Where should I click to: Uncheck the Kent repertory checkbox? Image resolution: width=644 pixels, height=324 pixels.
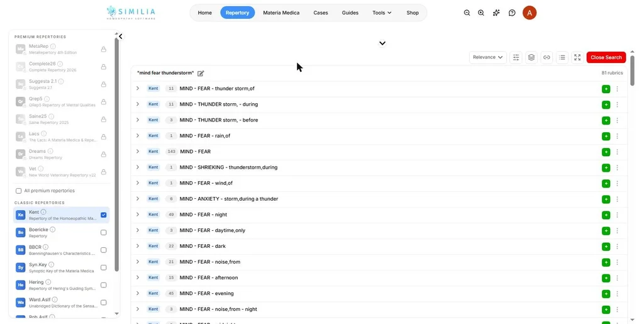pos(104,215)
